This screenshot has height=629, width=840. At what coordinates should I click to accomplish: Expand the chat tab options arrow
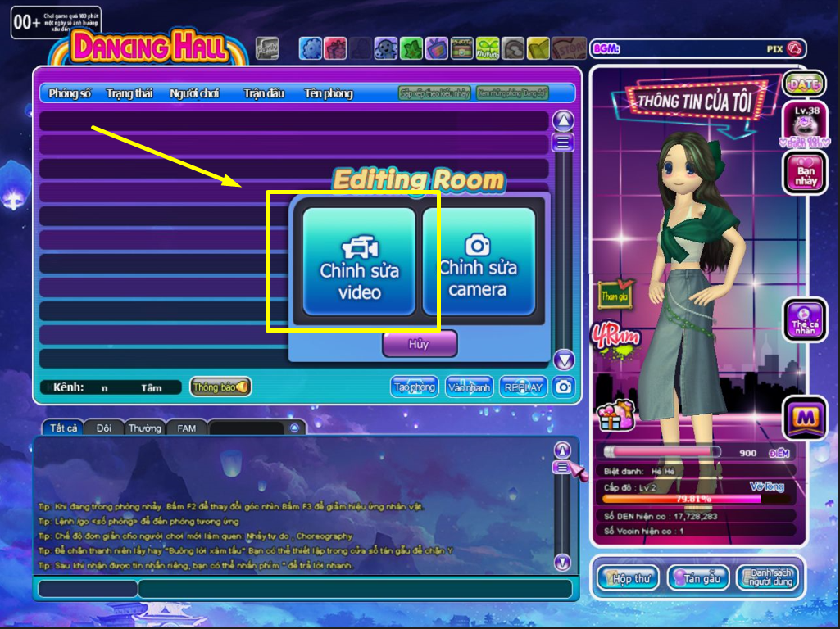pyautogui.click(x=295, y=428)
